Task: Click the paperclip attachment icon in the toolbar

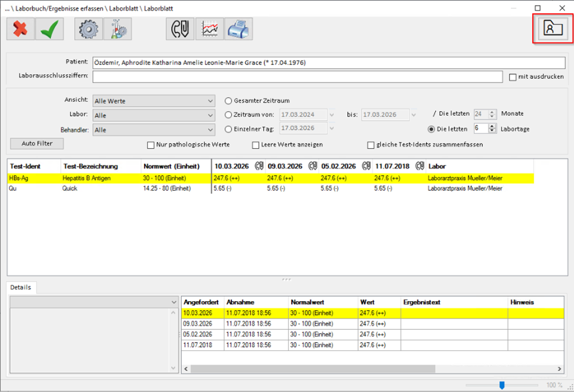Action: click(179, 29)
